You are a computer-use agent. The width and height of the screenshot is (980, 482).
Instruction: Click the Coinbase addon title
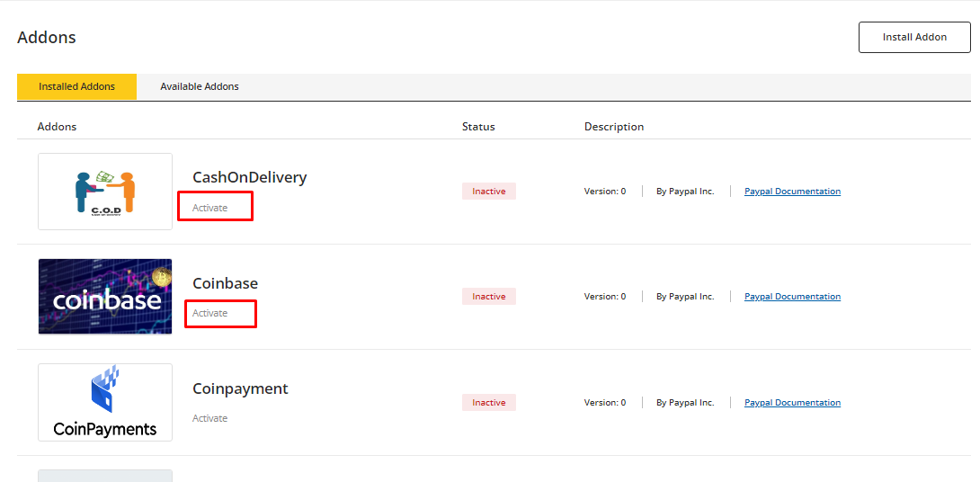pos(225,283)
